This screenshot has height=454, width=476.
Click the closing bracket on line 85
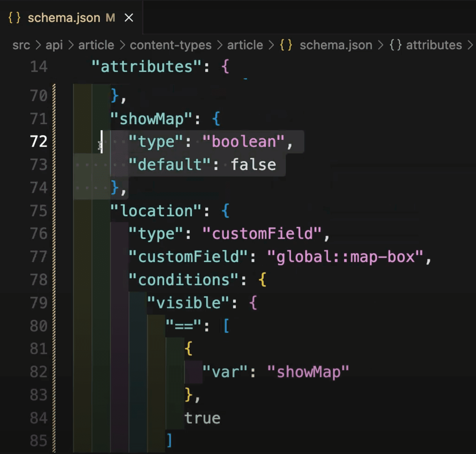point(169,441)
